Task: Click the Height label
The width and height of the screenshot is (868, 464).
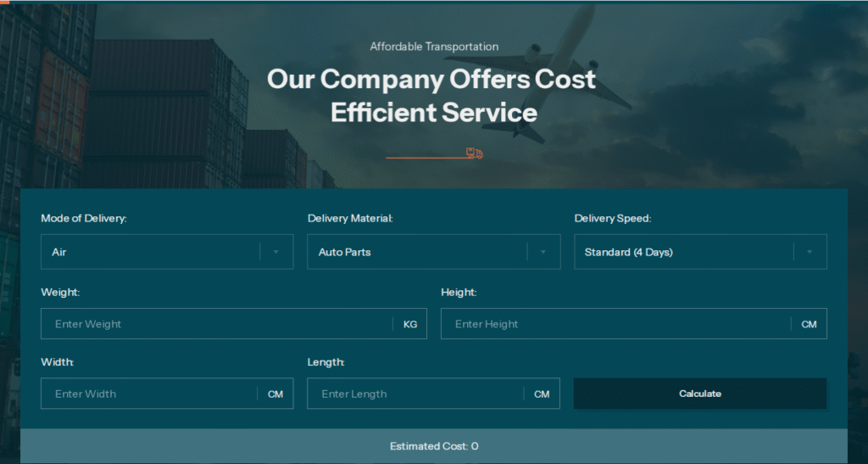Action: 459,292
